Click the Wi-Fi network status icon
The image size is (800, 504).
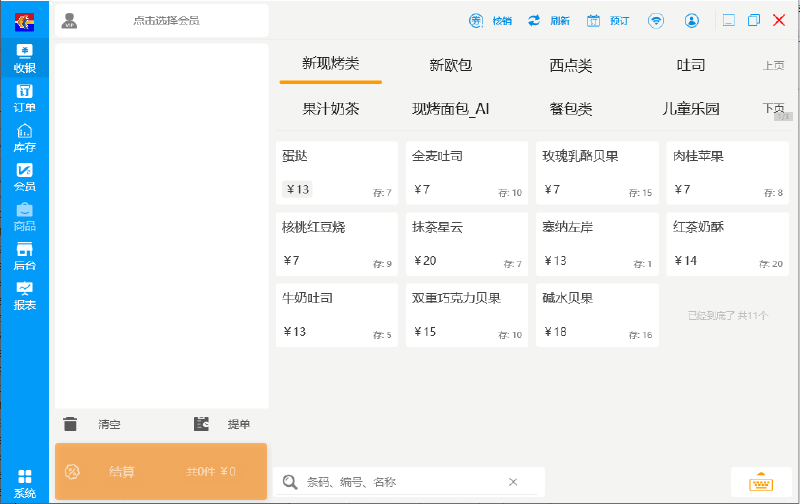tap(656, 21)
